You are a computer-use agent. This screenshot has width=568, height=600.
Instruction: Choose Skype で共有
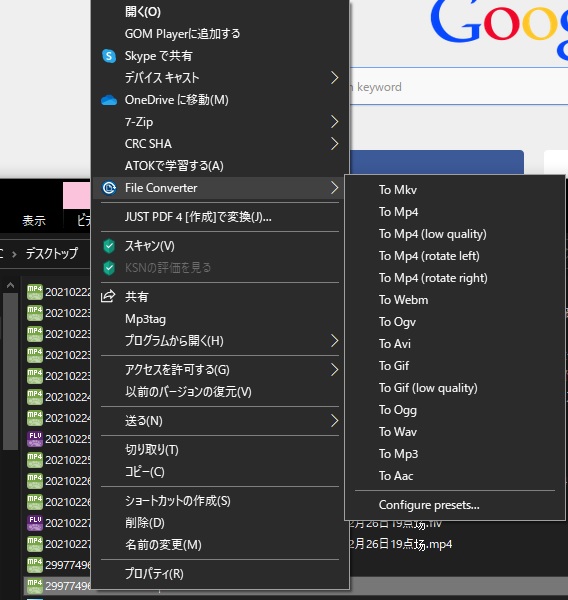tap(220, 56)
